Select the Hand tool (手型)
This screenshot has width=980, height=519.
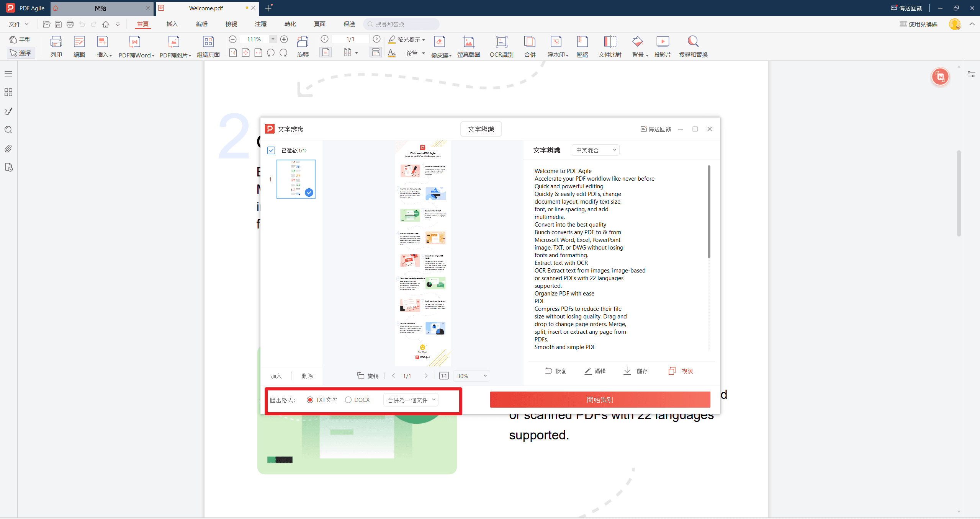click(x=21, y=39)
